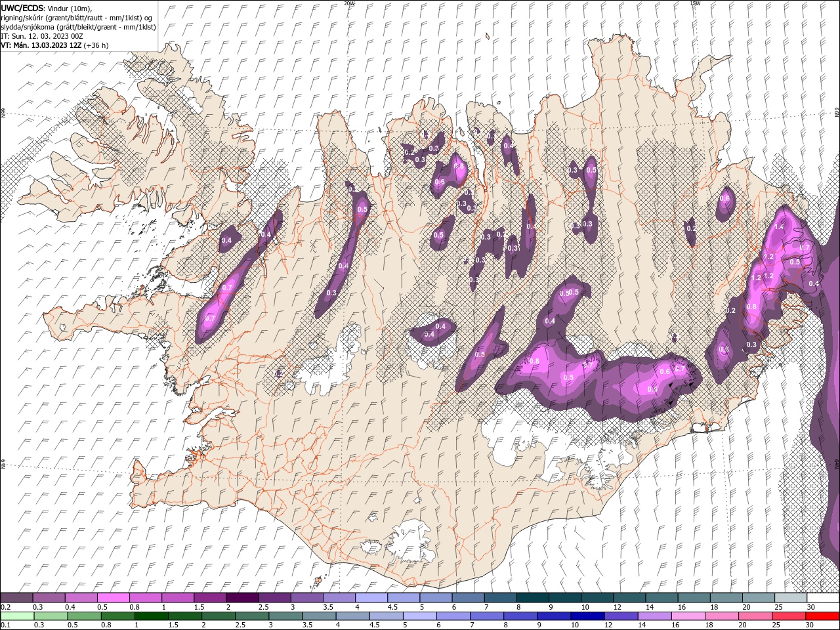Viewport: 840px width, 630px height.
Task: Click the '1.4' snowfall value on the map
Action: [x=780, y=226]
